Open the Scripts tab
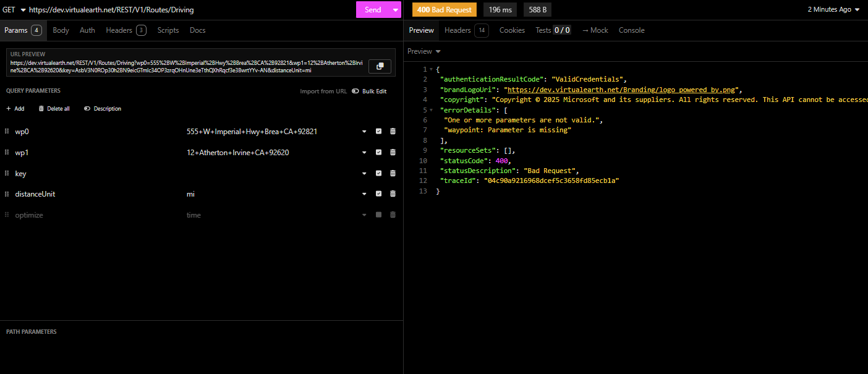 click(x=168, y=30)
